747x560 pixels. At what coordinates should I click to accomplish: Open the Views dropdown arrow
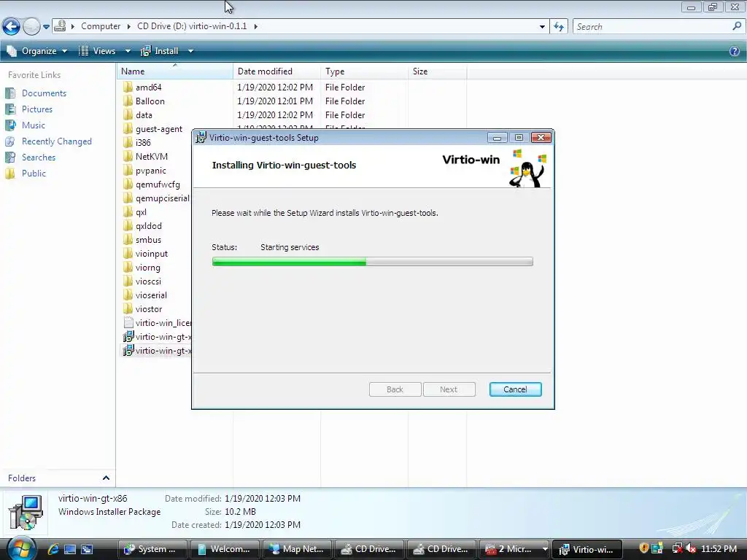pos(128,51)
